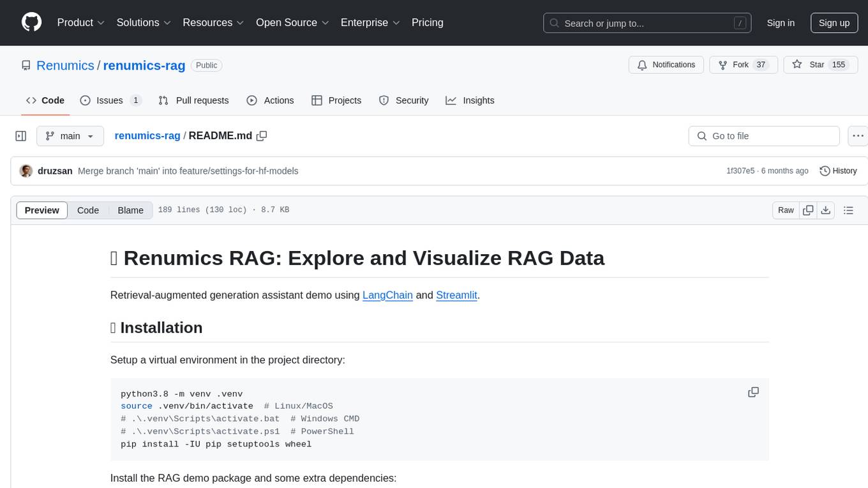The width and height of the screenshot is (868, 488).
Task: Click the pip install -IU pip line
Action: [216, 444]
